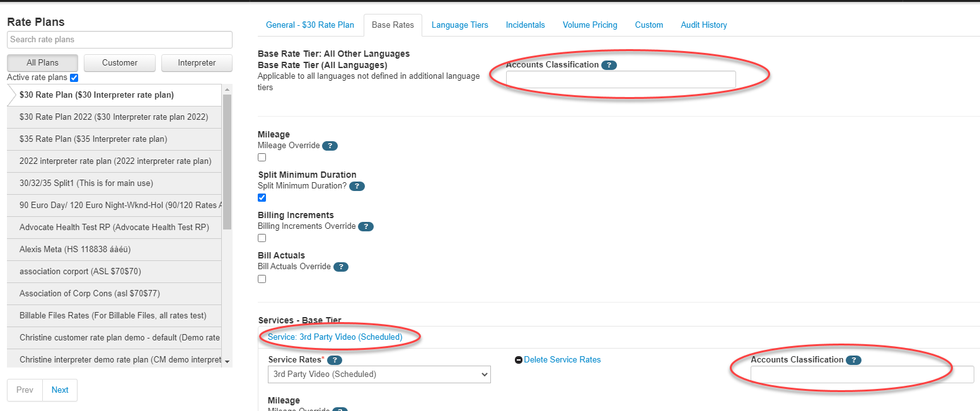980x411 pixels.
Task: Open help for Bill Actuals Override
Action: coord(341,267)
